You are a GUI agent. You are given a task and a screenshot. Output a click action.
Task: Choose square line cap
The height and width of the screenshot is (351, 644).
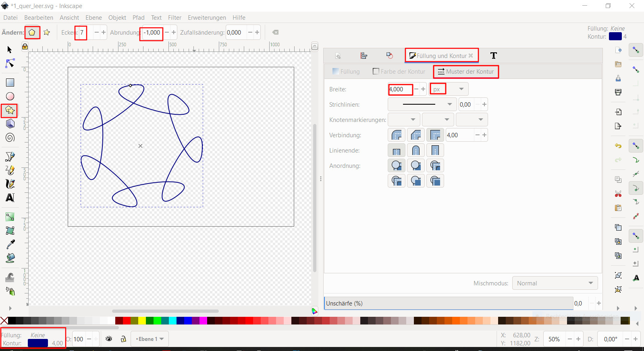coord(435,150)
